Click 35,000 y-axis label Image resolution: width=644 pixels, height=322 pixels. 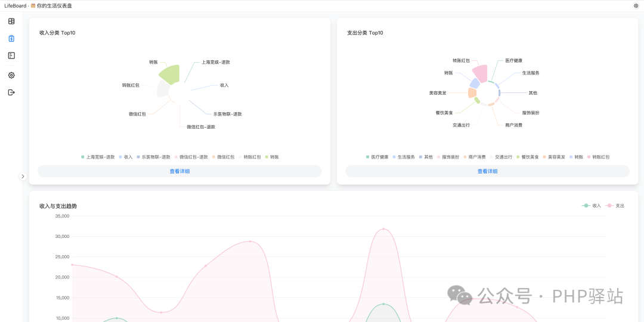point(62,216)
